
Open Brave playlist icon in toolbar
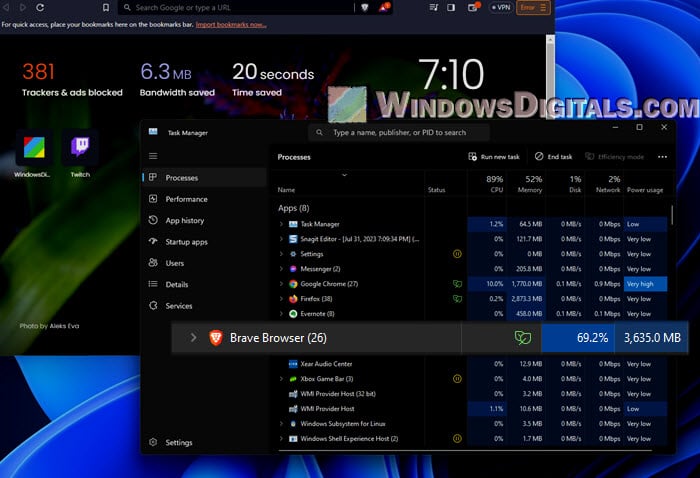coord(433,8)
